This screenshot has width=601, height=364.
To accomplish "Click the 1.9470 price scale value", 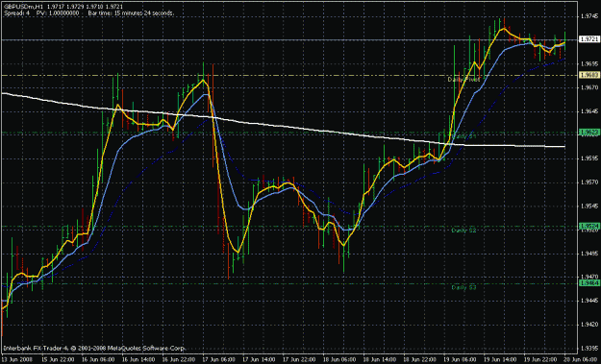I will pos(589,277).
